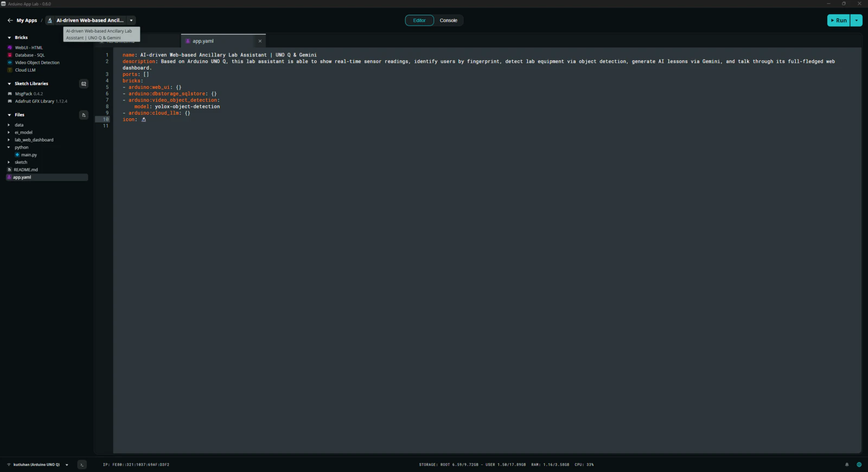868x472 pixels.
Task: Click the 'name:' key on line 1
Action: pos(130,55)
